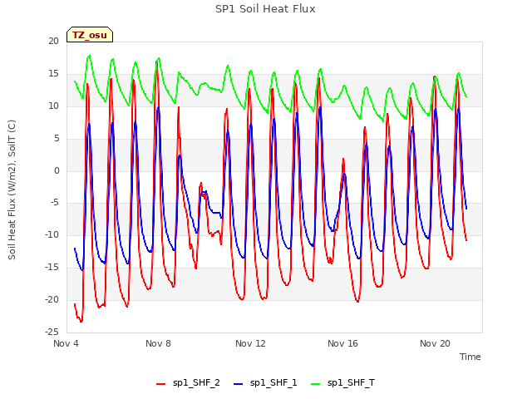Screen dimensions: 532x399
Task: Select the sp1_SHF_2 legend entry
Action: coord(188,383)
